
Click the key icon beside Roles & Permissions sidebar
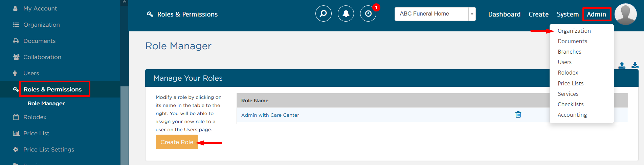tap(16, 89)
